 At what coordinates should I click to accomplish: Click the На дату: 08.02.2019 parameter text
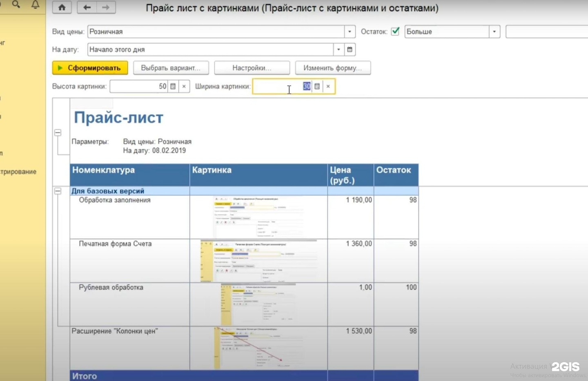click(x=154, y=150)
